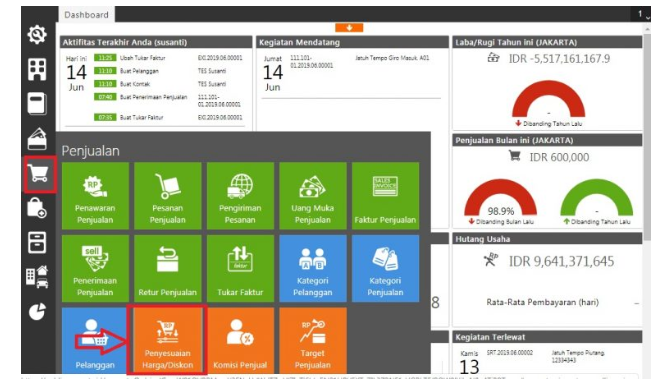Select the shopping cart Penjualan sidebar icon
This screenshot has height=379, width=664.
coord(39,174)
